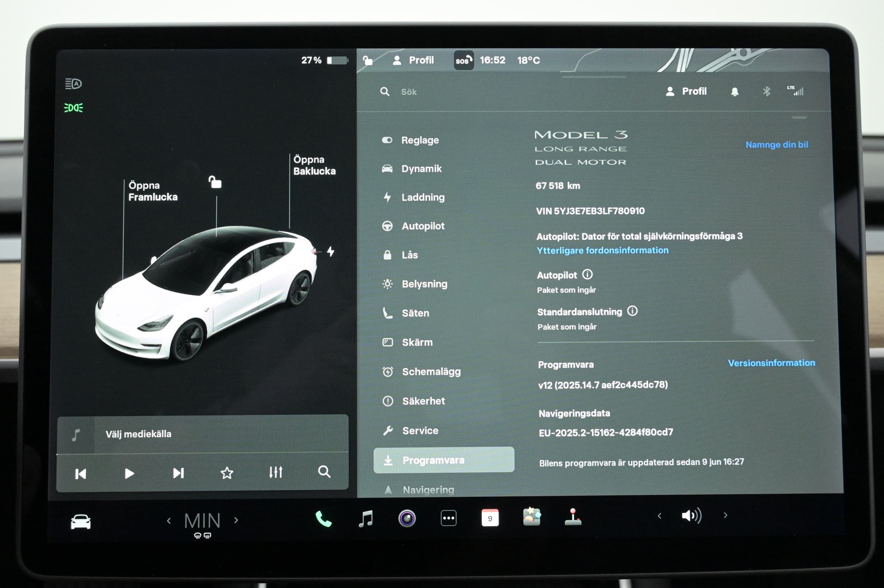Viewport: 884px width, 588px height.
Task: Tap the VIN 5YJ3E7EB3LF780910 text
Action: coord(590,211)
